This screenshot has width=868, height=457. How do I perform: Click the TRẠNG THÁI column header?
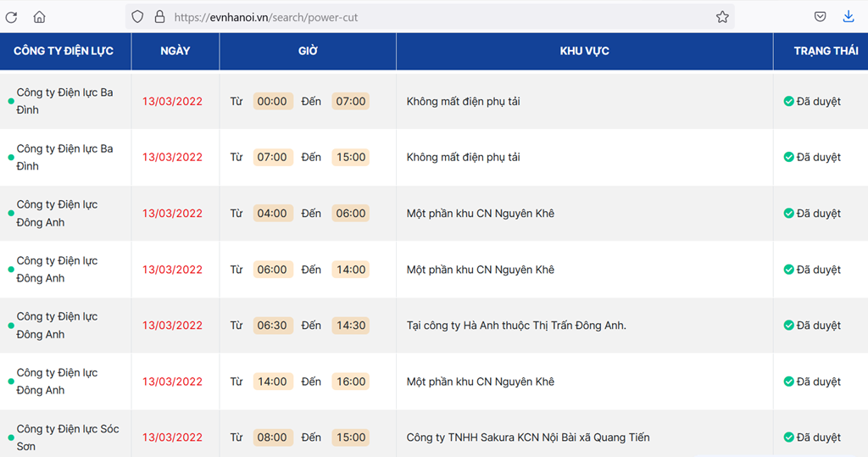[826, 51]
